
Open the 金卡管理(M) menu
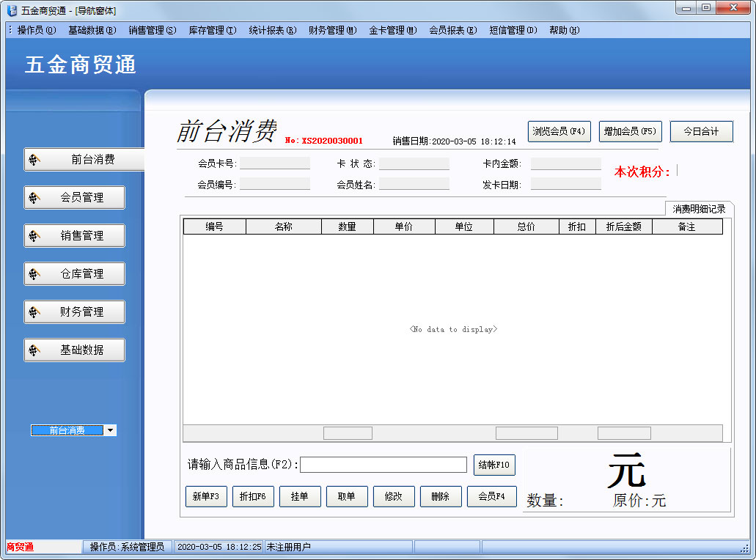[x=393, y=30]
